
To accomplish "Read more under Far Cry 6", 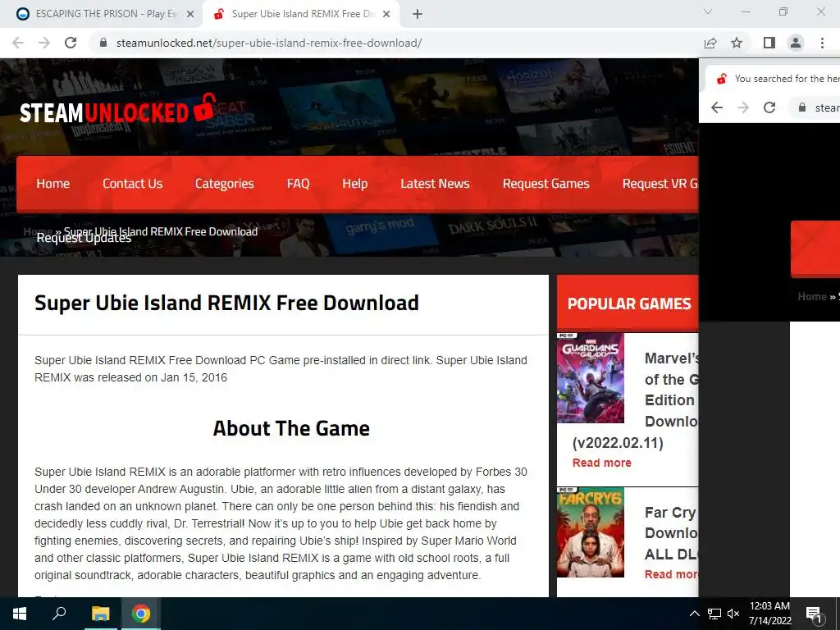I will coord(671,574).
